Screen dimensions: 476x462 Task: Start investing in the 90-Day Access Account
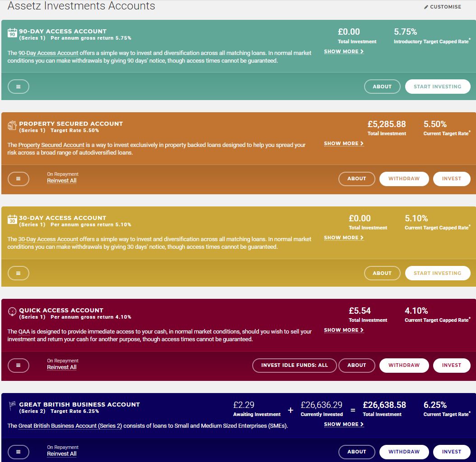pyautogui.click(x=438, y=87)
